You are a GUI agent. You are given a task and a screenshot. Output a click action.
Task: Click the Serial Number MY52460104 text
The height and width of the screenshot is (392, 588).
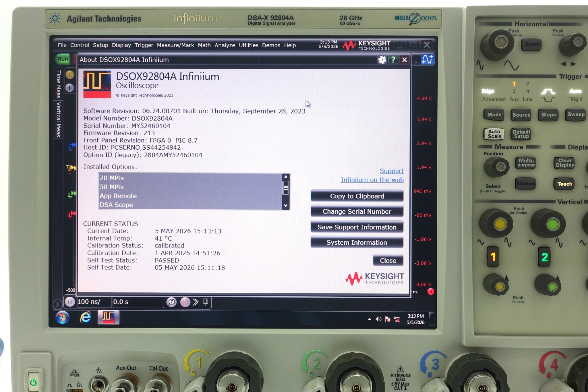tap(127, 126)
